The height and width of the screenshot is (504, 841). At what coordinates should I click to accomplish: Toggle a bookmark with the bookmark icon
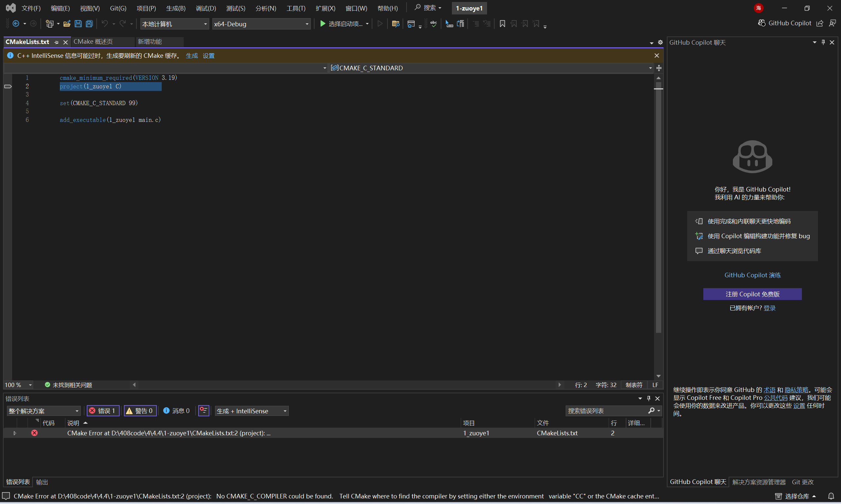(x=502, y=24)
